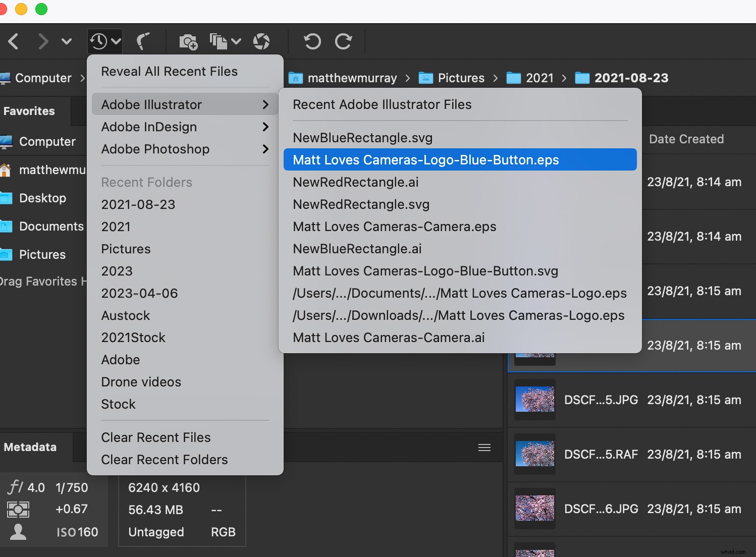Screen dimensions: 756x557
Task: Open selected image in Camera Raw
Action: pyautogui.click(x=262, y=41)
